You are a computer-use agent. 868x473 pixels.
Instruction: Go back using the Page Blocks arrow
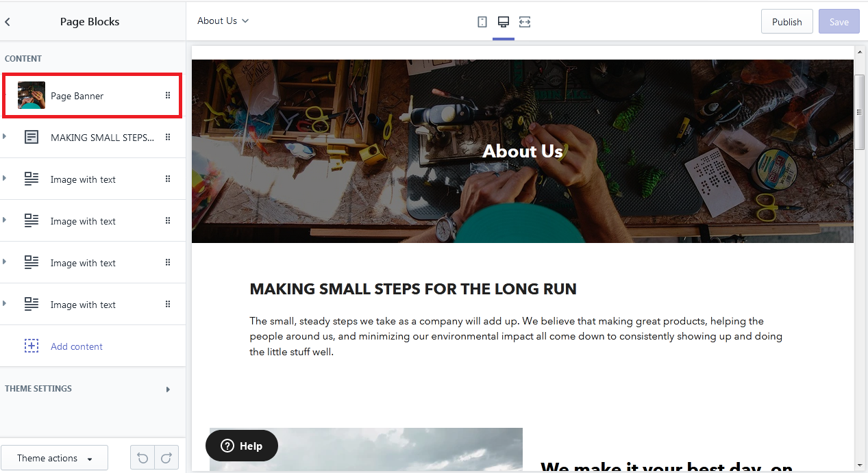pyautogui.click(x=8, y=22)
